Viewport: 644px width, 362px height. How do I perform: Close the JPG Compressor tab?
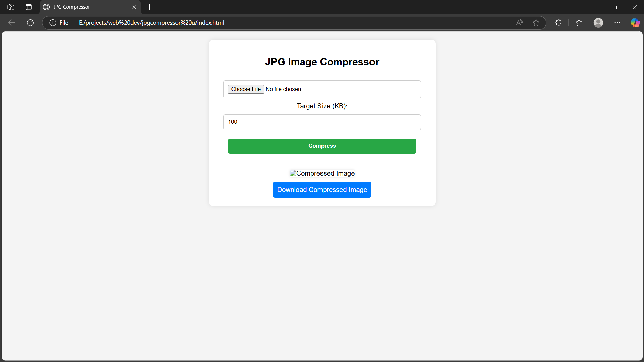134,7
